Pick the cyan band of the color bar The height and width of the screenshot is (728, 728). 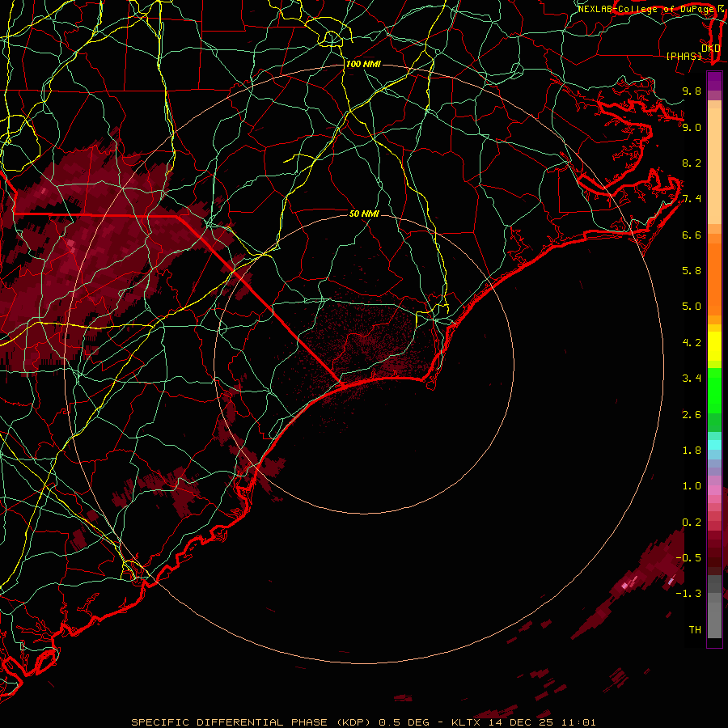coord(714,445)
